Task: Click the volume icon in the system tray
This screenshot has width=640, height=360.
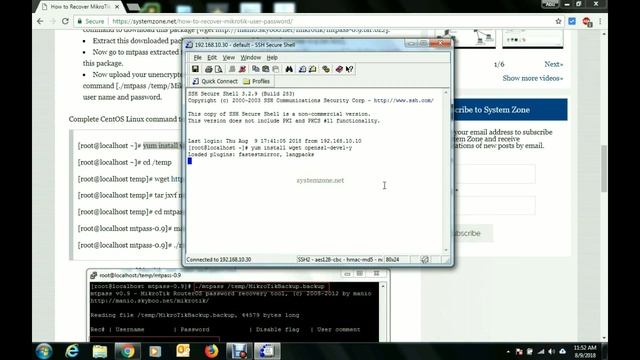Action: click(551, 351)
